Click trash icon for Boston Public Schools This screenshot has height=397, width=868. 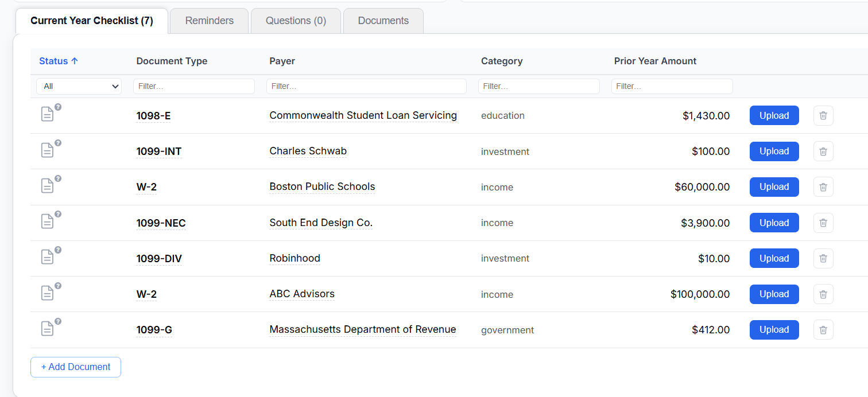coord(823,187)
